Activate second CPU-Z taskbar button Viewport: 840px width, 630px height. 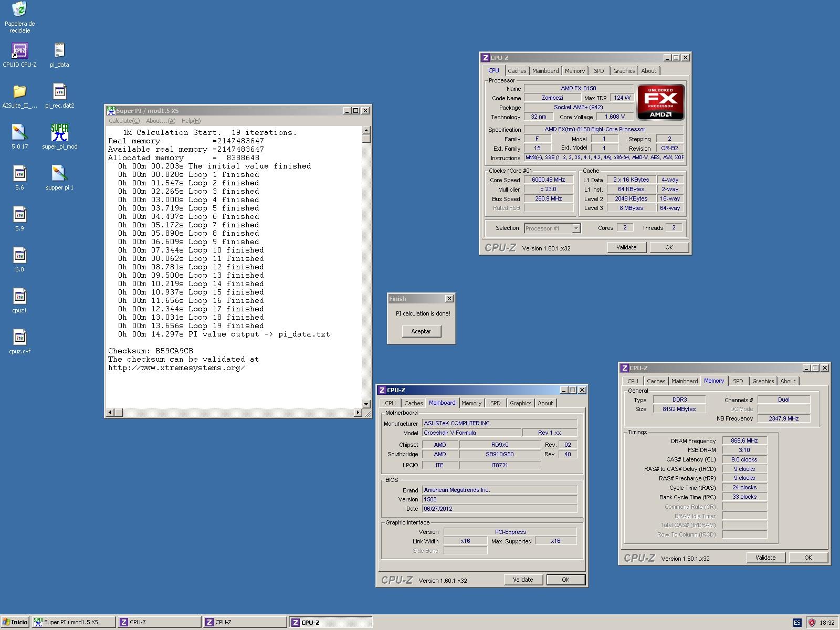245,622
